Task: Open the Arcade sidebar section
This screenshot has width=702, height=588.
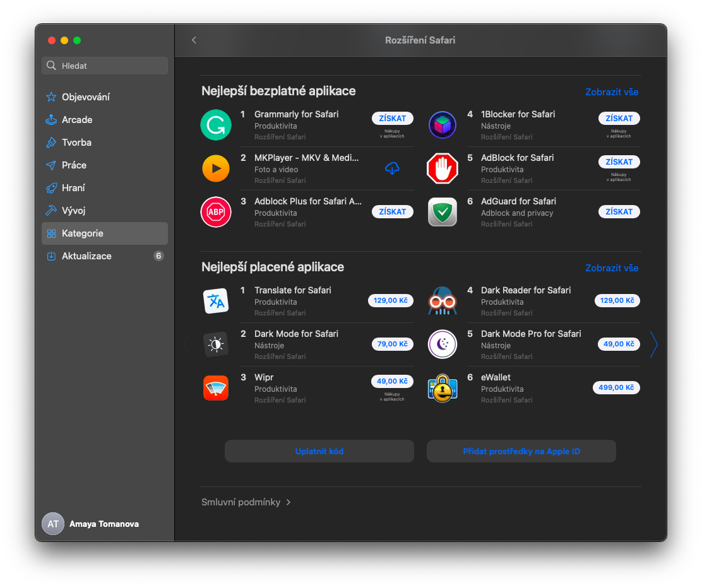Action: 105,119
